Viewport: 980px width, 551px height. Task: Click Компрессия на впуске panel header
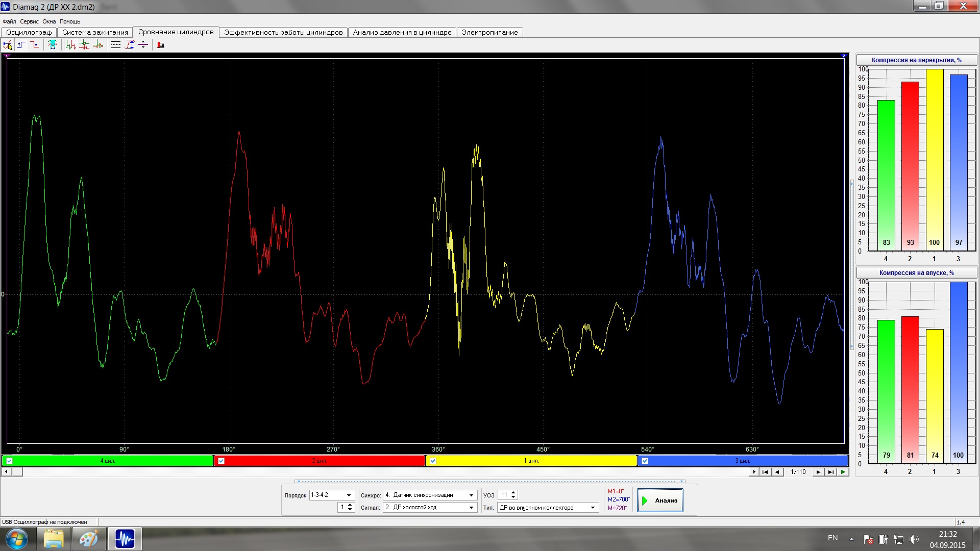(916, 273)
